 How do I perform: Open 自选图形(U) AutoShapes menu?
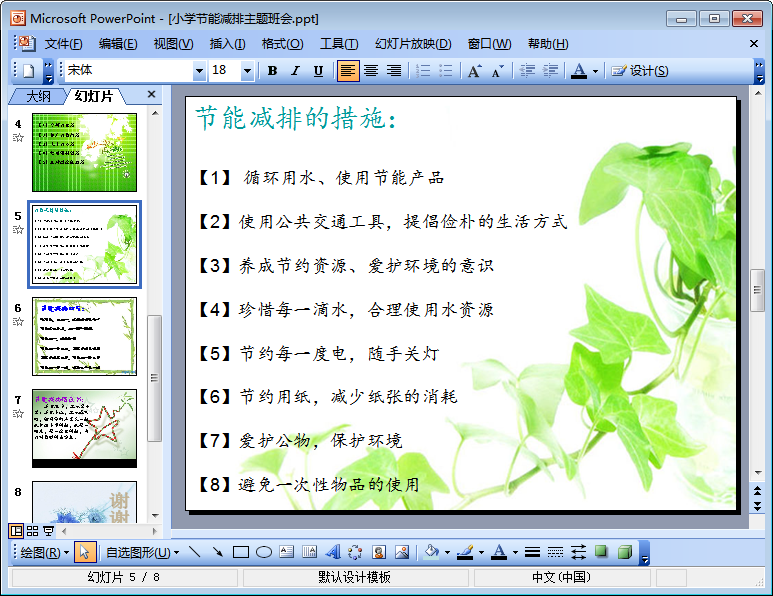coord(142,552)
